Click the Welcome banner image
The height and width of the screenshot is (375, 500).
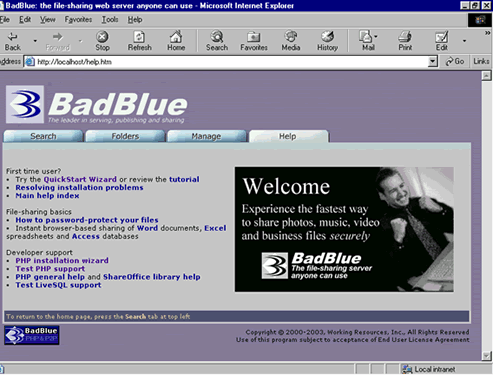click(344, 229)
